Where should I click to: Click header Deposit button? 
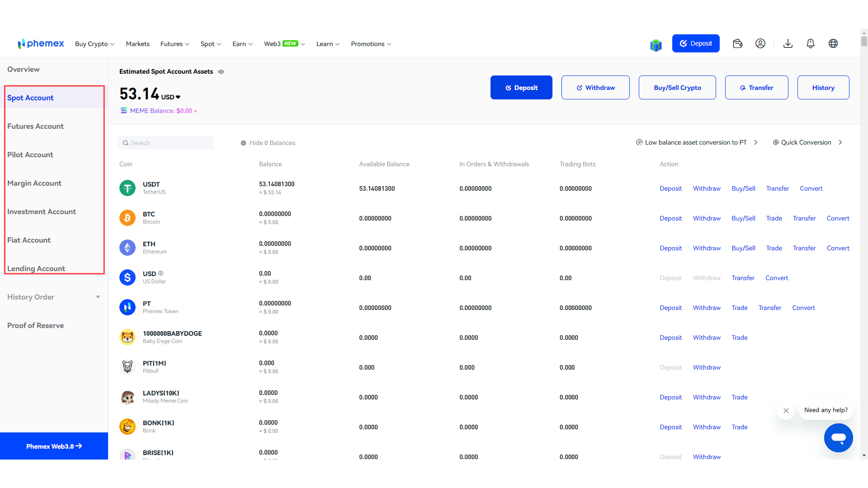696,43
